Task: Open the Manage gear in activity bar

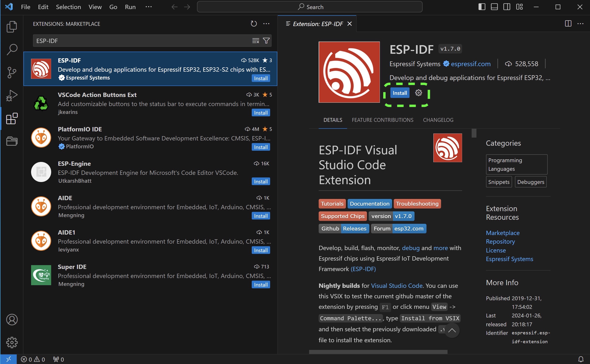Action: coord(11,342)
